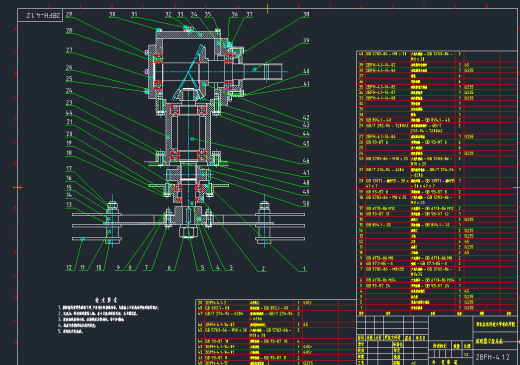Click callout number 16 beside the assembly
Viewport: 520px width, 365px height.
[69, 178]
